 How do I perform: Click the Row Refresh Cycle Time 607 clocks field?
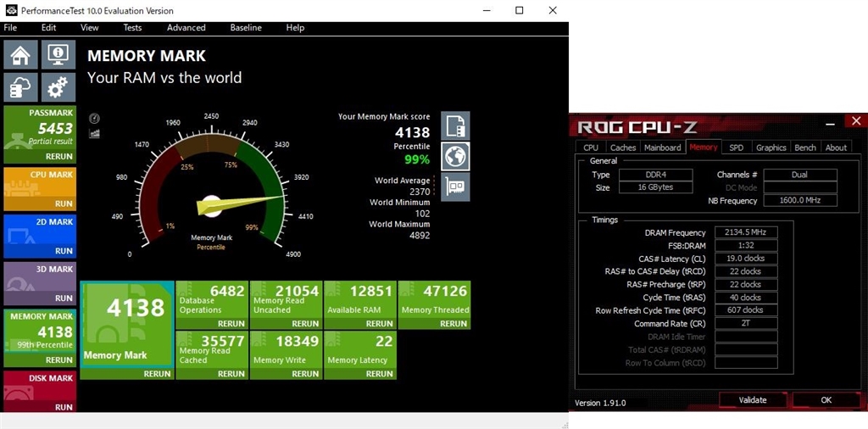coord(746,310)
